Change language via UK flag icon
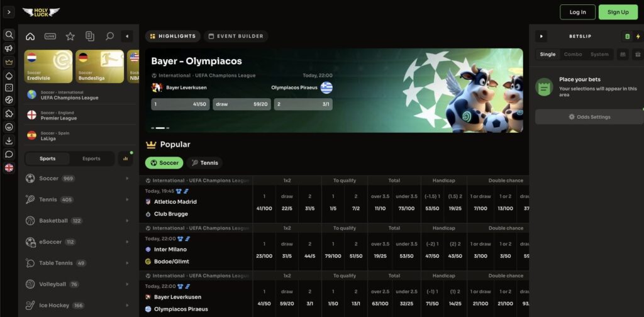Viewport: 644px width, 317px height. (x=9, y=167)
